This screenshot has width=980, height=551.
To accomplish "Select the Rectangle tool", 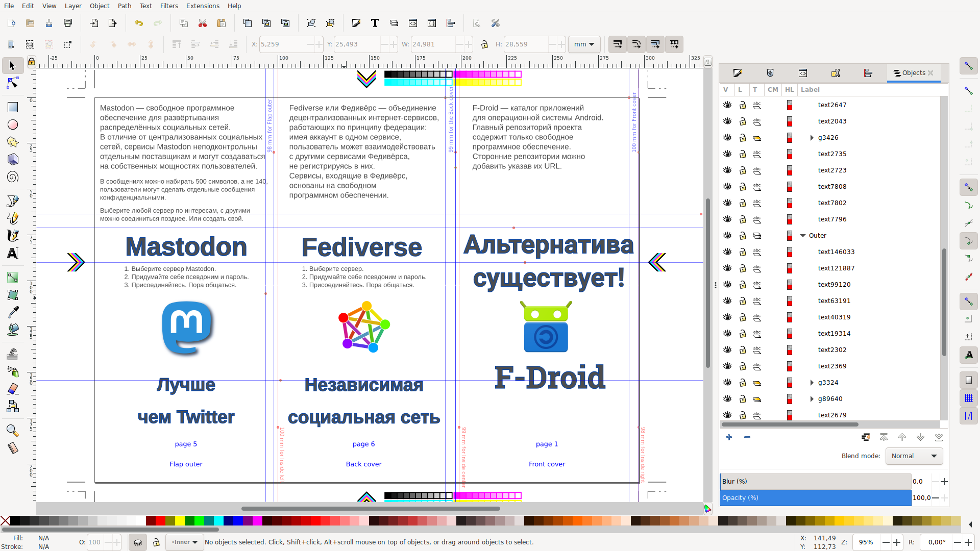I will (12, 107).
